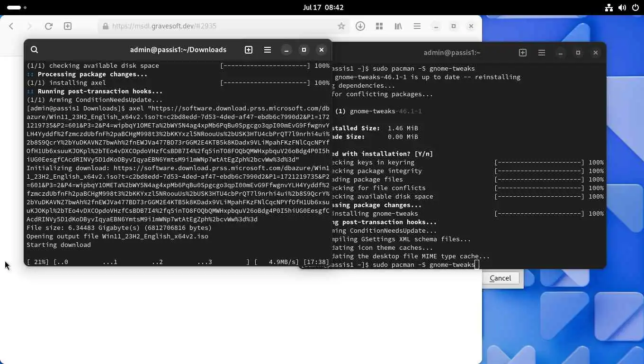Screen dimensions: 644x364
Task: Click the 4.9MB/s download speed text
Action: coord(284,262)
